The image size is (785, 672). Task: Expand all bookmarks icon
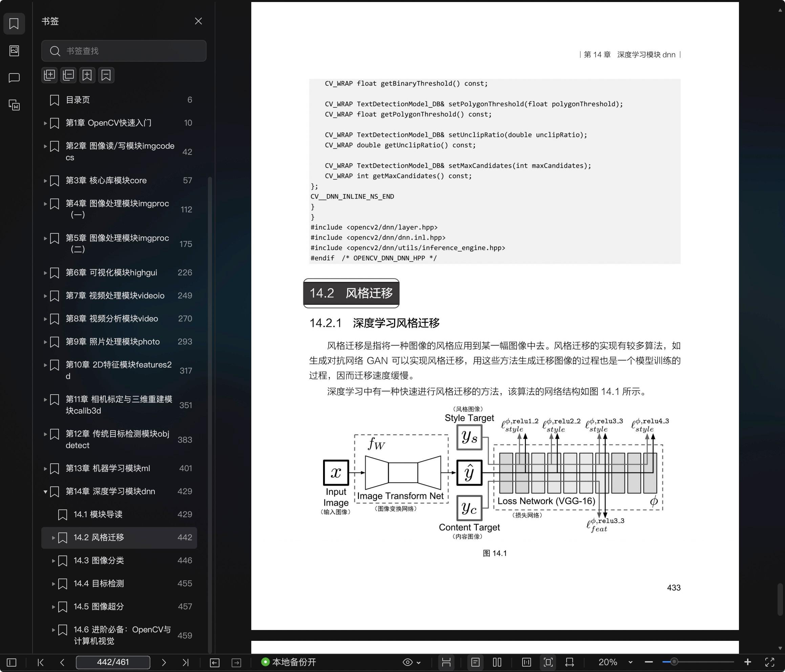(50, 75)
